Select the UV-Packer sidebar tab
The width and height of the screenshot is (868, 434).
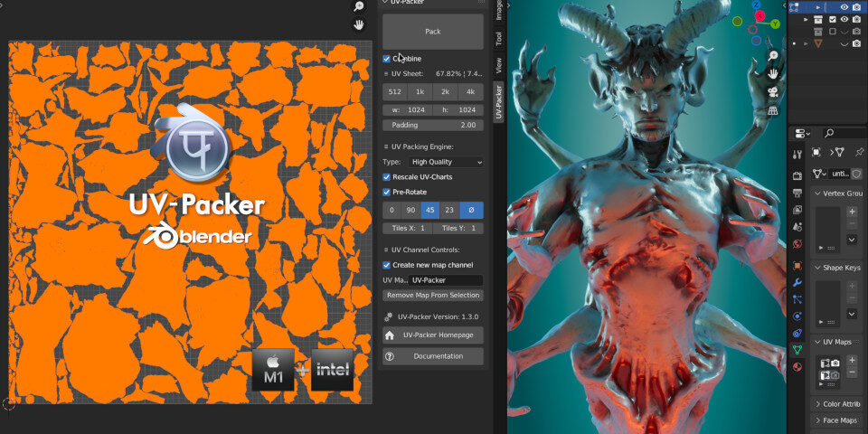499,102
